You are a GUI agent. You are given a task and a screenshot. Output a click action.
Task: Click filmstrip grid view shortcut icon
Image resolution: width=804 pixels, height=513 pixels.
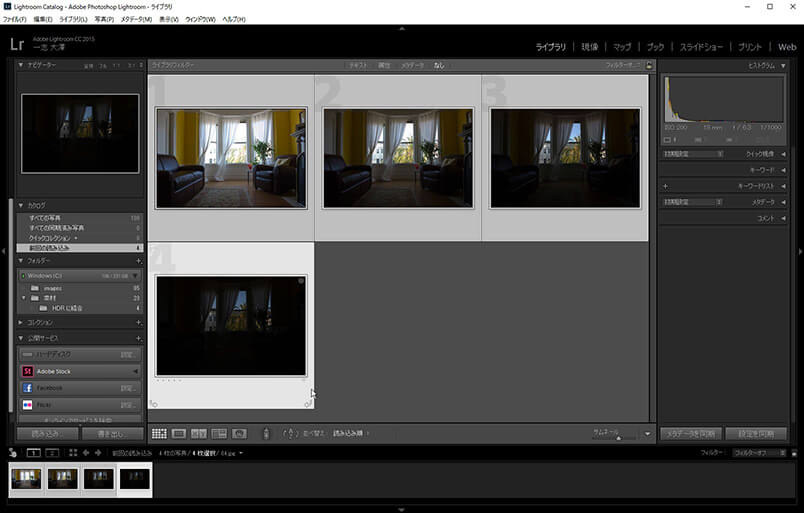point(73,453)
